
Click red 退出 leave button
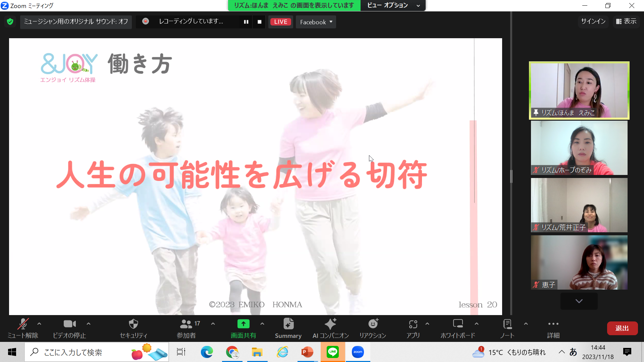click(x=622, y=328)
